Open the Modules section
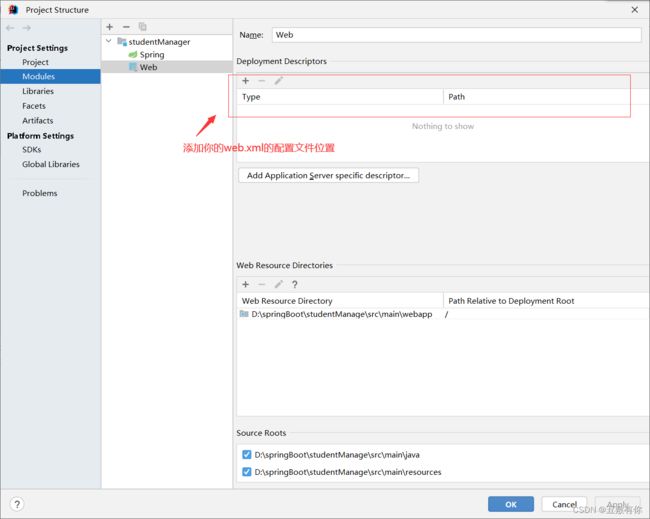The image size is (650, 519). click(50, 77)
